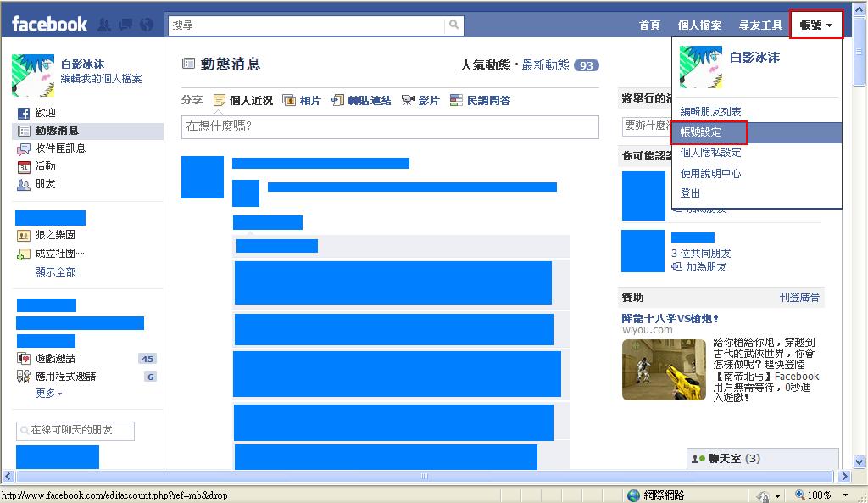Click the search magnifier button
This screenshot has height=503, width=868.
[x=454, y=25]
